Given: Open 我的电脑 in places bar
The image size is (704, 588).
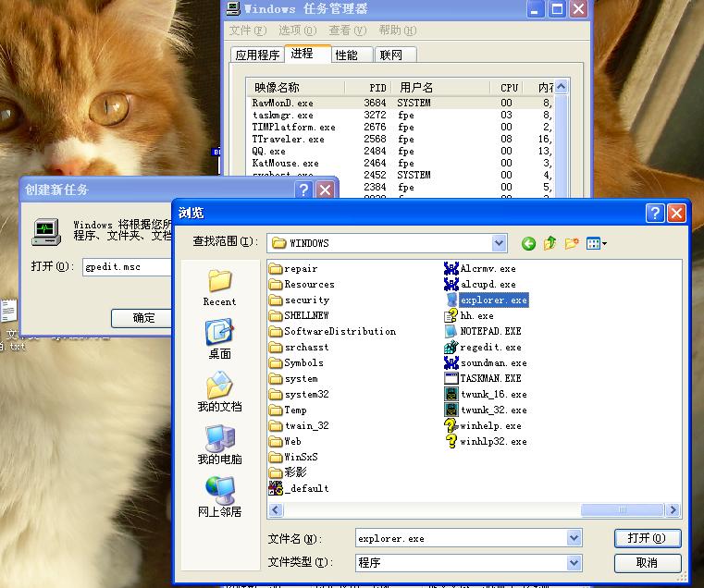Looking at the screenshot, I should tap(219, 445).
